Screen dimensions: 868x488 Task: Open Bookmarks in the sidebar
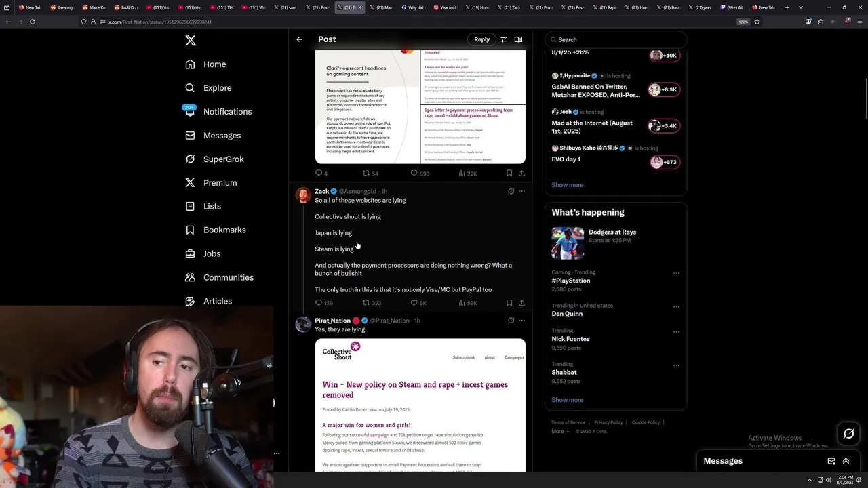pos(215,230)
